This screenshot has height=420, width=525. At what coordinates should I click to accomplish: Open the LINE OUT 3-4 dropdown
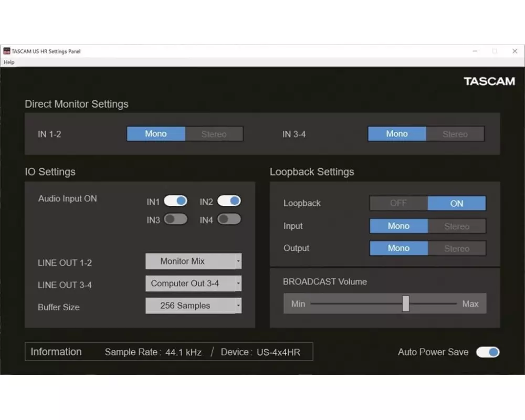click(x=193, y=283)
